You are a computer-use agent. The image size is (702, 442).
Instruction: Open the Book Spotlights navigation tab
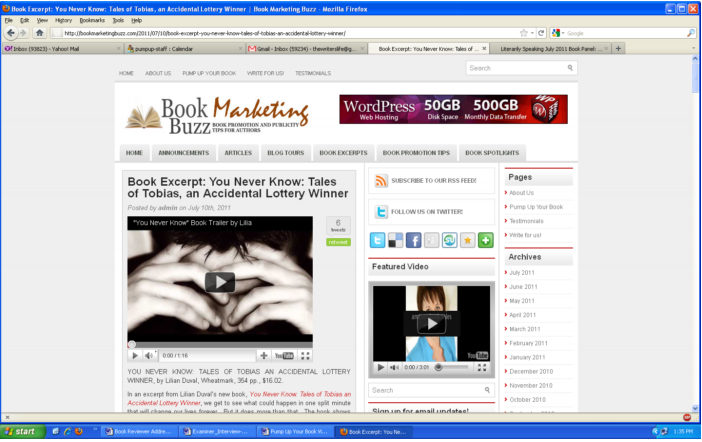click(x=492, y=153)
